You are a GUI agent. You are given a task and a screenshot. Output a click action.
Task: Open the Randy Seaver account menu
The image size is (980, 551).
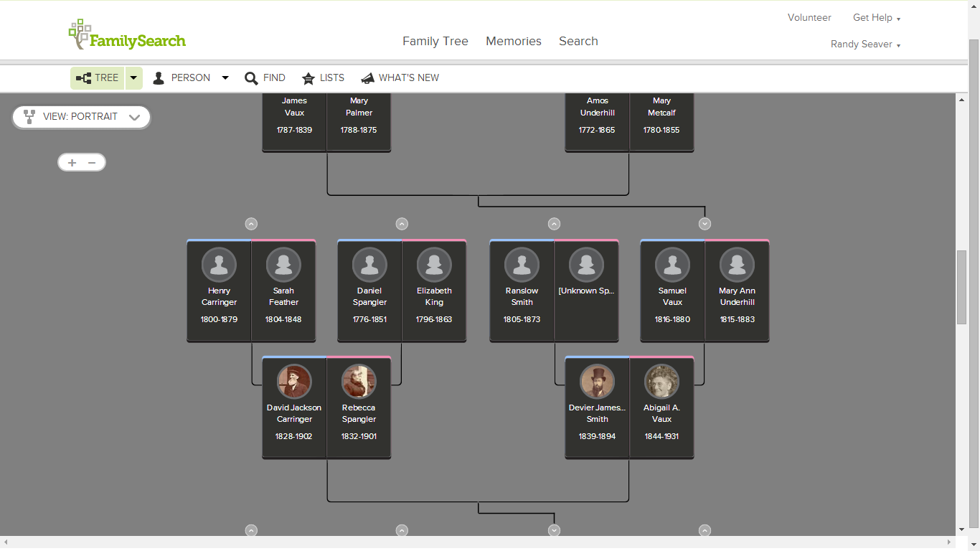point(864,44)
